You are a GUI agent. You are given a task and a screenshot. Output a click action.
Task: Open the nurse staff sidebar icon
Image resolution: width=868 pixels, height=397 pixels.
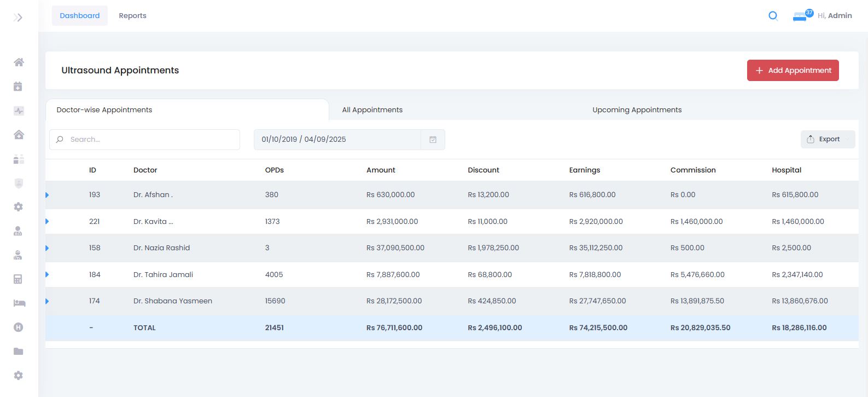pos(18,255)
